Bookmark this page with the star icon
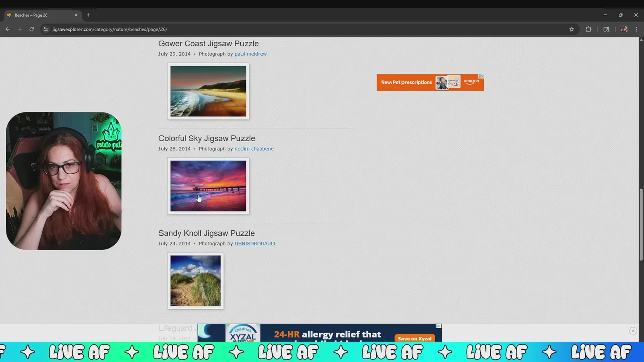 pos(572,29)
